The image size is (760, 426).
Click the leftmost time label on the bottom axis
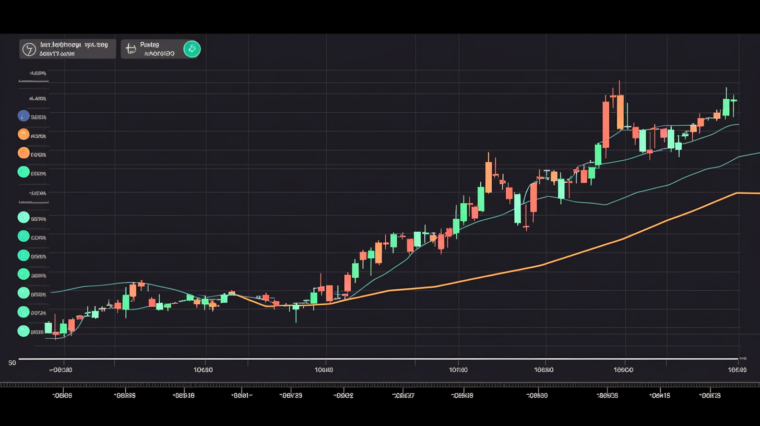click(x=62, y=368)
